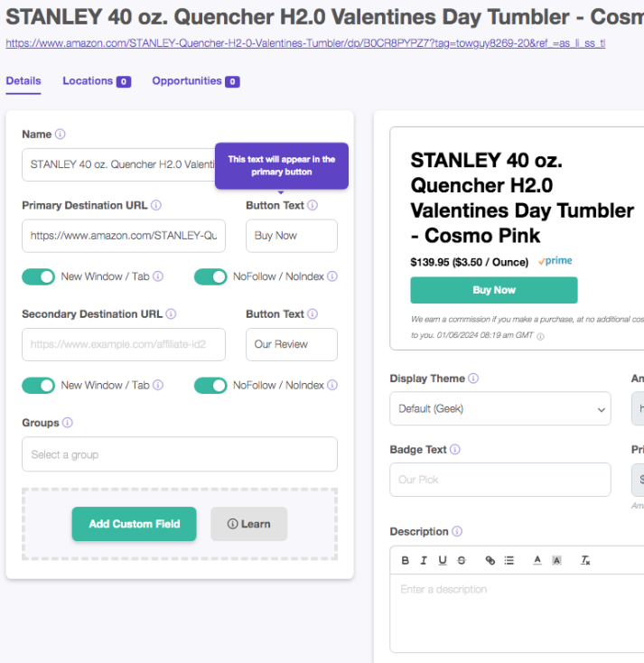This screenshot has width=644, height=663.
Task: Click the Learn button
Action: (248, 524)
